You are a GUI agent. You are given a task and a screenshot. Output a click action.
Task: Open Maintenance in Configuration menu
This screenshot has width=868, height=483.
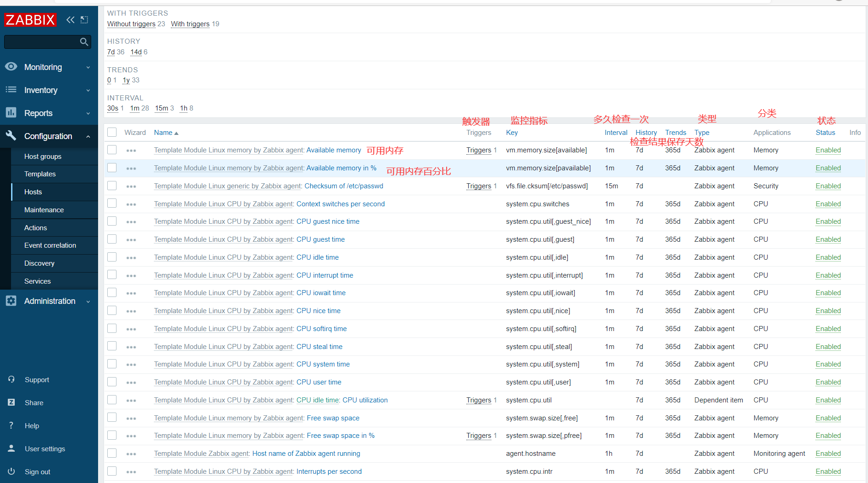(44, 210)
